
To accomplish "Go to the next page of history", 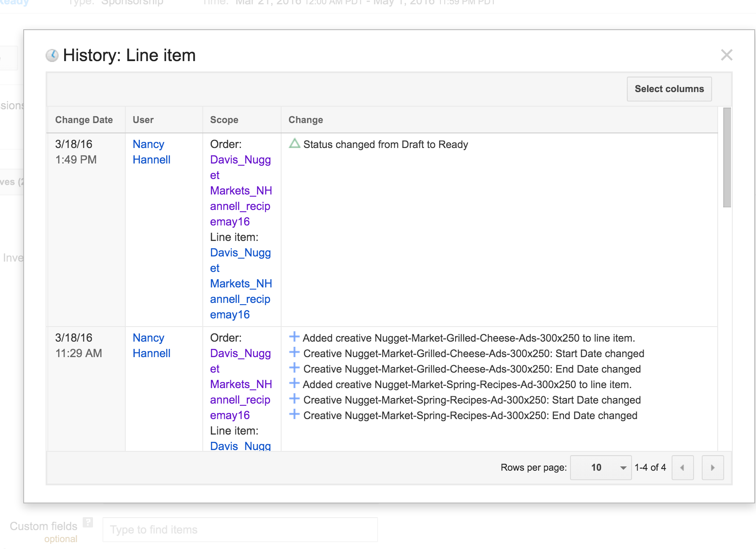I will (x=713, y=468).
